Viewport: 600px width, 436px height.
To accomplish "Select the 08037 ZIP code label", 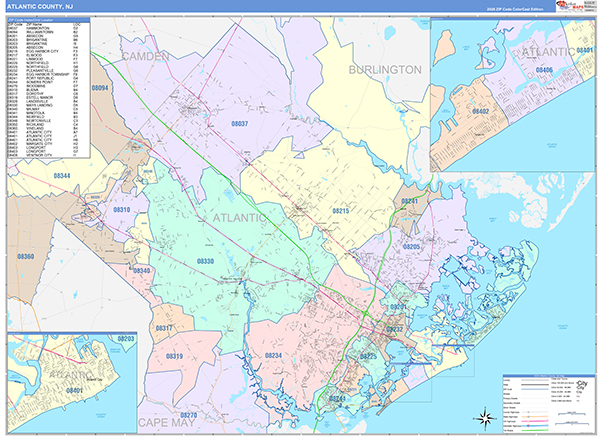I will pyautogui.click(x=240, y=124).
